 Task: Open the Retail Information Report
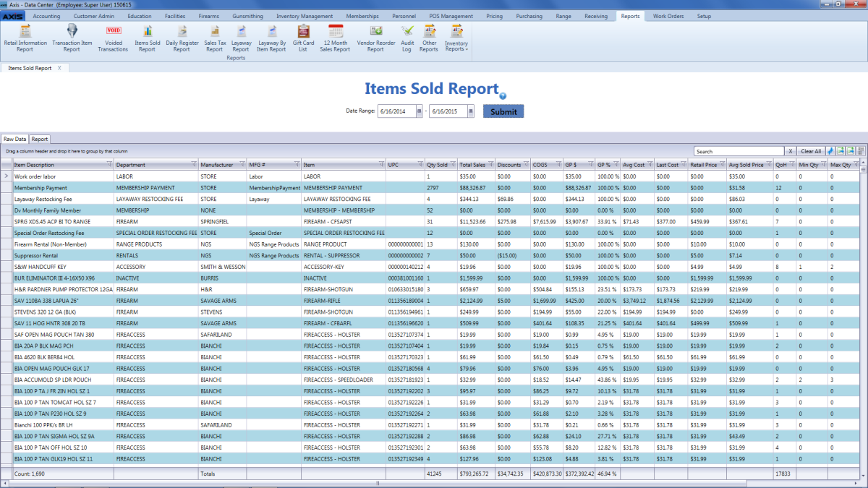[25, 38]
